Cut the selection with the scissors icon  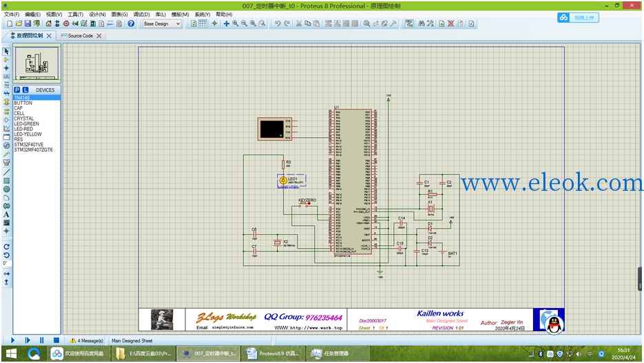click(x=299, y=24)
